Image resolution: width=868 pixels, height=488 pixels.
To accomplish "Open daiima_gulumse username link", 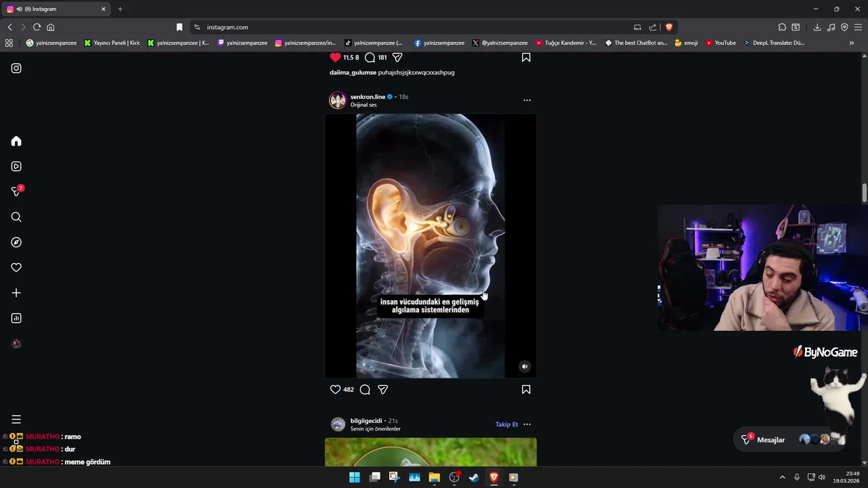I will (353, 73).
